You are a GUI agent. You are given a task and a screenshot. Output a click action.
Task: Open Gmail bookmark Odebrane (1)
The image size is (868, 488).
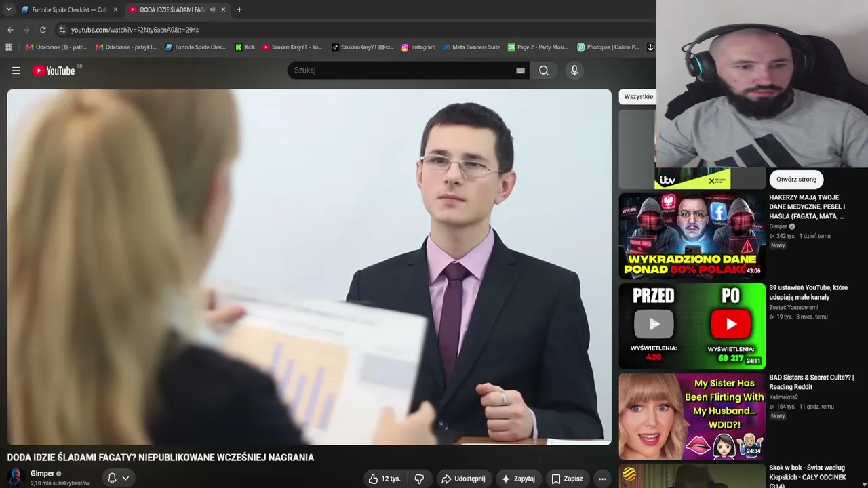[x=56, y=47]
